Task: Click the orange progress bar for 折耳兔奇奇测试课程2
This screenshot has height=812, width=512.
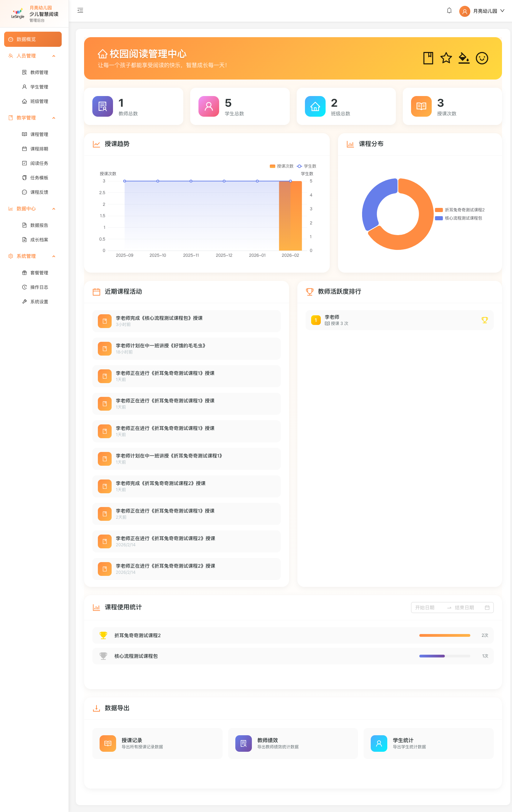Action: [444, 635]
